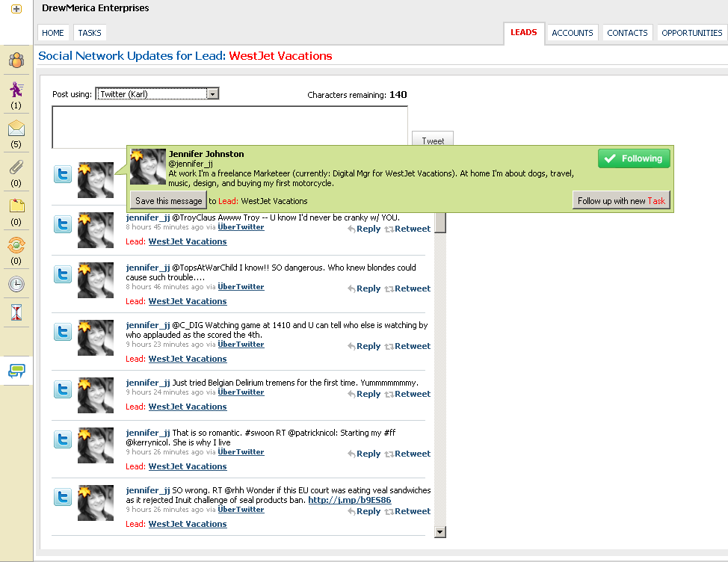The image size is (728, 562).
Task: Reply to the SO wrong EU court tweet
Action: [364, 511]
